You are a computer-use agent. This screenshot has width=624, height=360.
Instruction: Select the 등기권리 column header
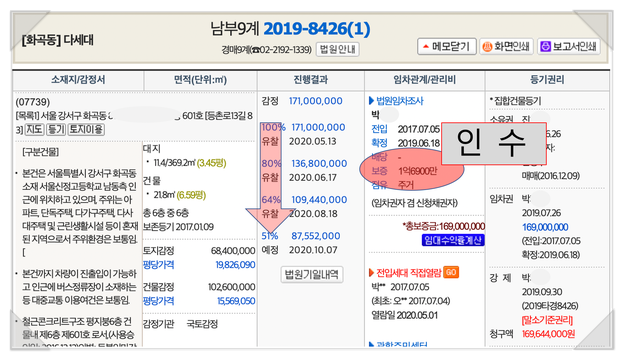tap(547, 80)
